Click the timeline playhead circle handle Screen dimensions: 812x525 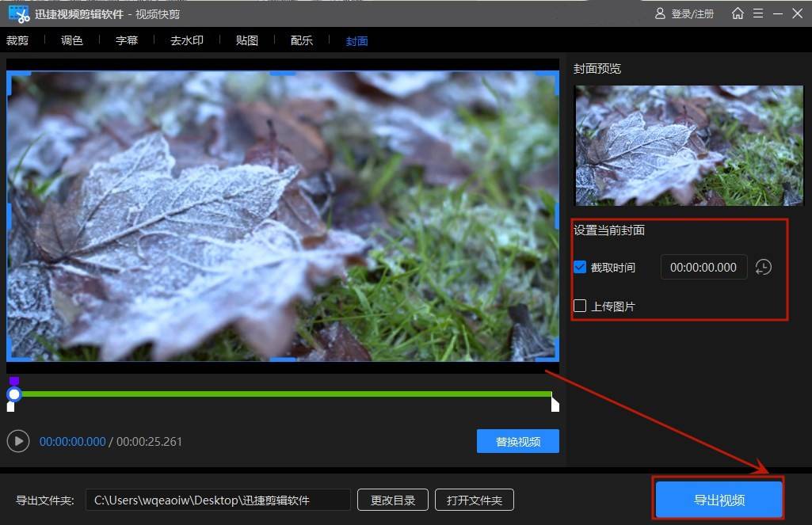coord(14,394)
